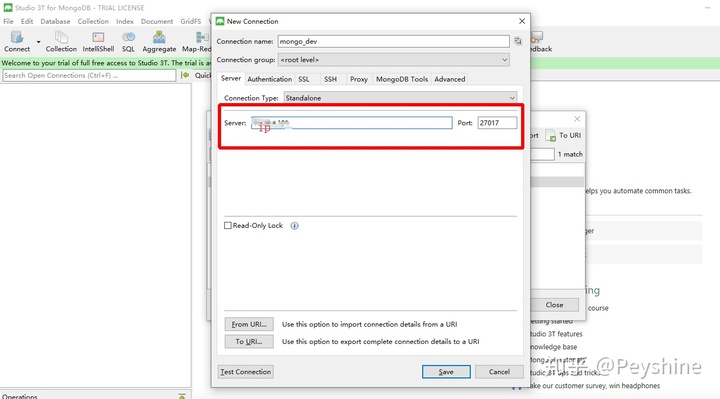Open IntelliShell from the toolbar
The image size is (720, 399).
(x=98, y=41)
